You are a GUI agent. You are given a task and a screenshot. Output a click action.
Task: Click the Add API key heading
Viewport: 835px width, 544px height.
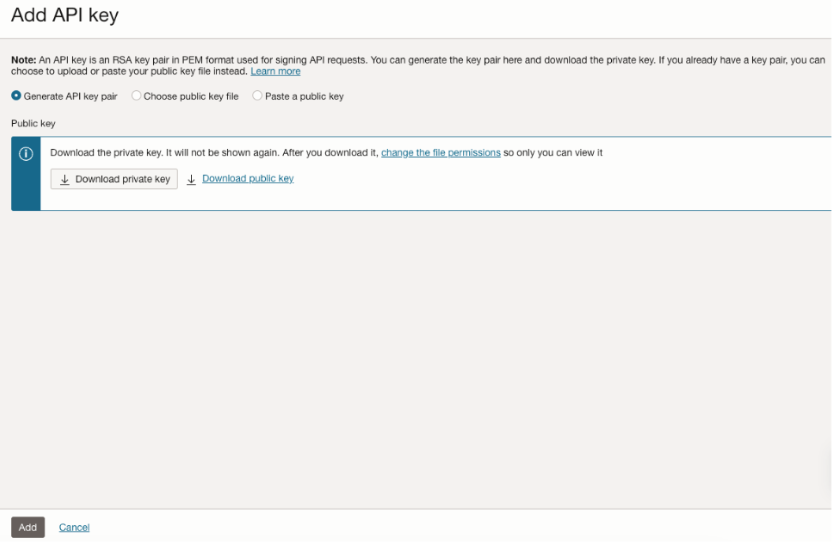point(65,17)
